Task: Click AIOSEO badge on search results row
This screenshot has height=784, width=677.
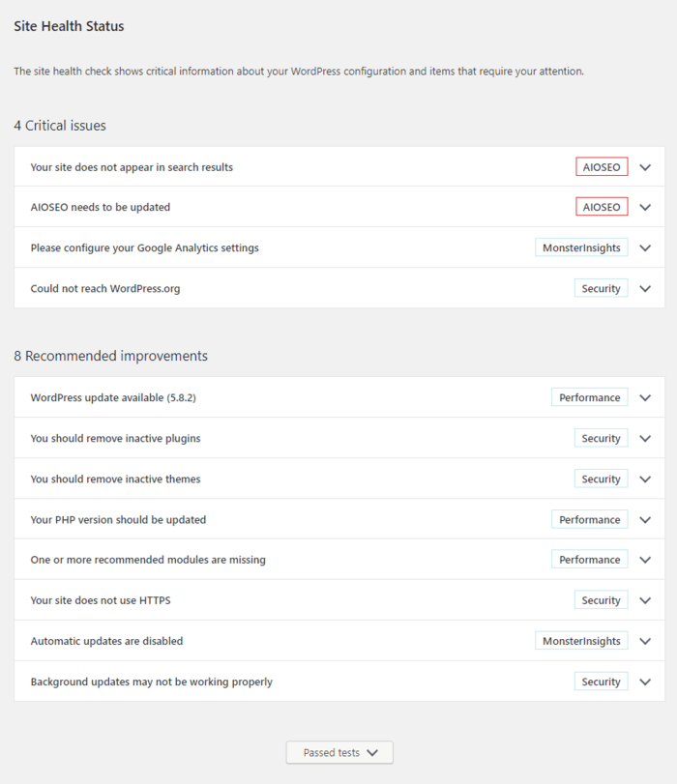Action: click(x=602, y=167)
